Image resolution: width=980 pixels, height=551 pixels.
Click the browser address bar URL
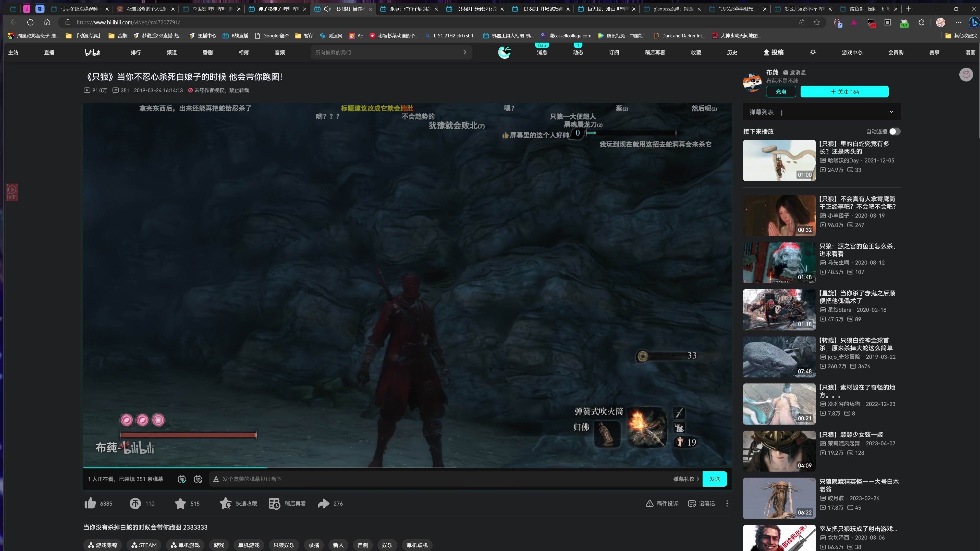128,22
